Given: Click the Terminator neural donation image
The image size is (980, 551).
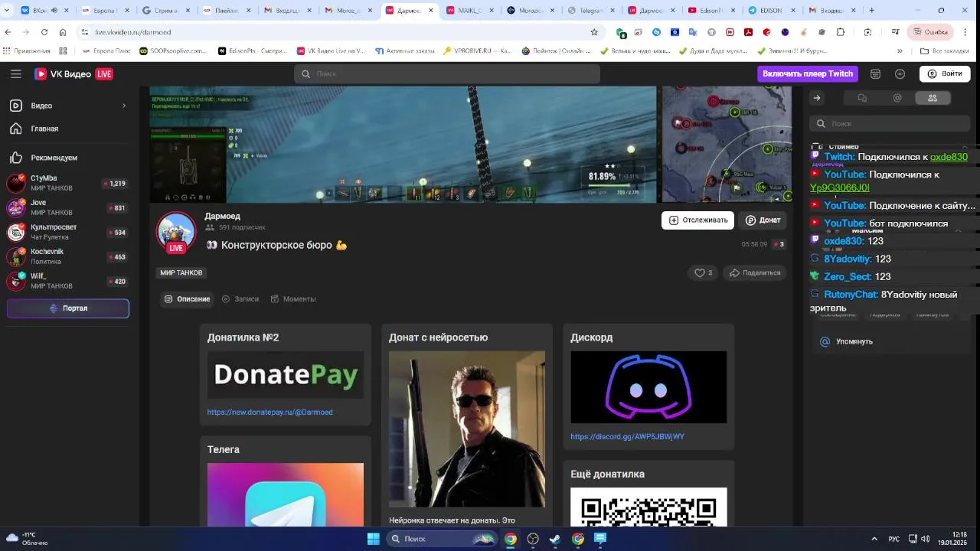Looking at the screenshot, I should pyautogui.click(x=467, y=429).
